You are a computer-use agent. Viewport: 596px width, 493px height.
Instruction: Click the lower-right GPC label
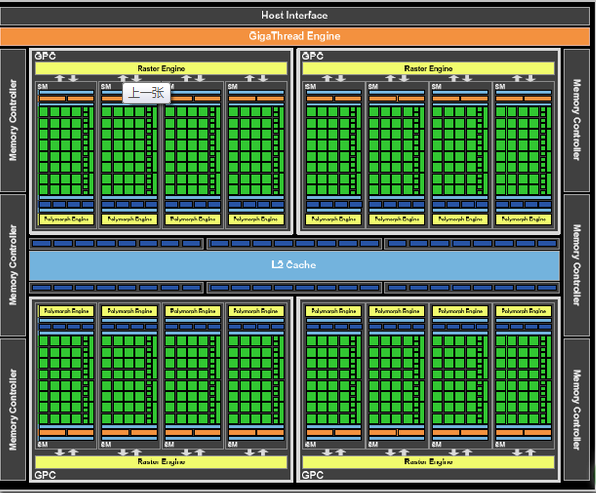coord(312,475)
